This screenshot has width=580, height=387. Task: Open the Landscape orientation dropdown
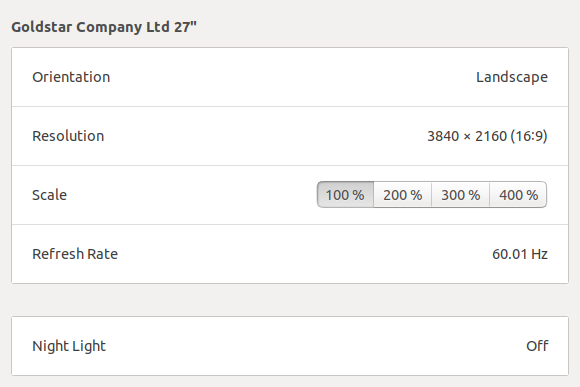click(x=290, y=77)
